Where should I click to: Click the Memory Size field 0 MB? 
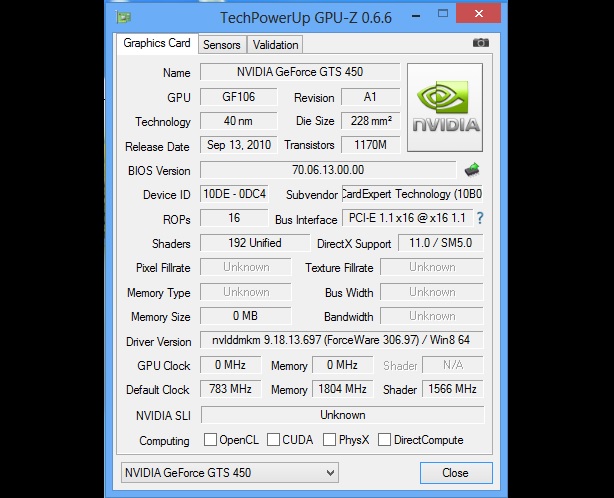click(246, 316)
